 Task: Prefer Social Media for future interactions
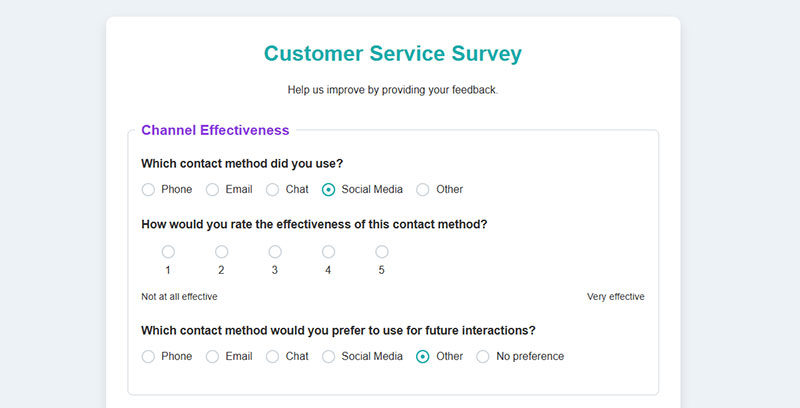(328, 356)
